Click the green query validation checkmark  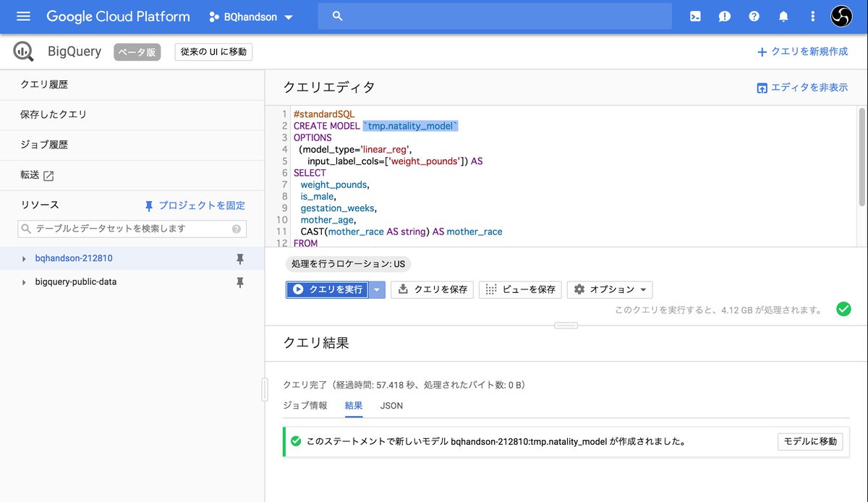[843, 310]
